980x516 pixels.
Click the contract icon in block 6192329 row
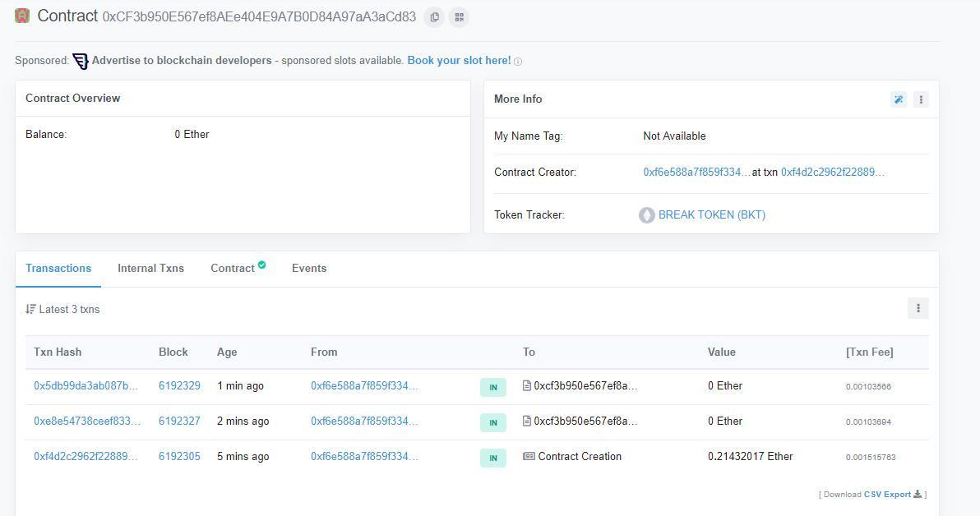point(527,386)
